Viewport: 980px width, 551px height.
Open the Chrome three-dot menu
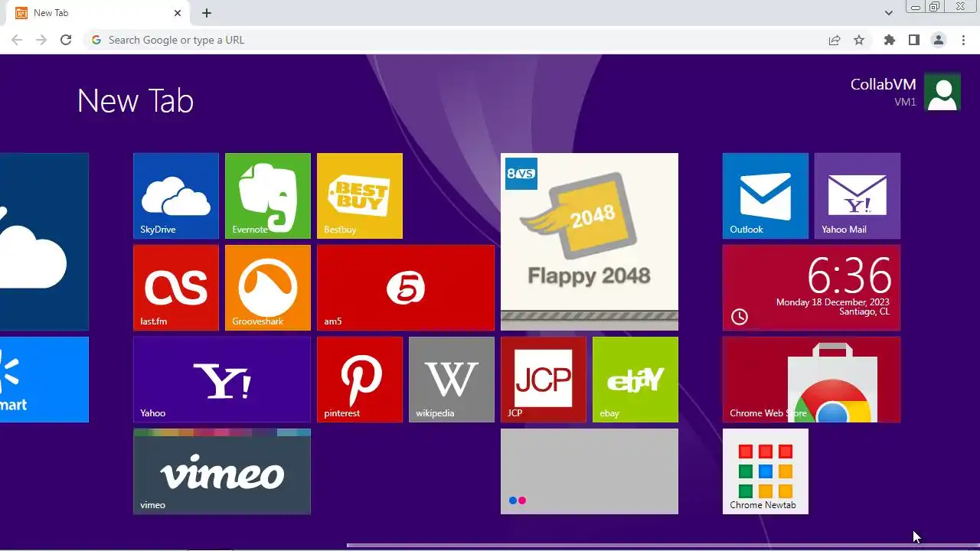pyautogui.click(x=963, y=40)
